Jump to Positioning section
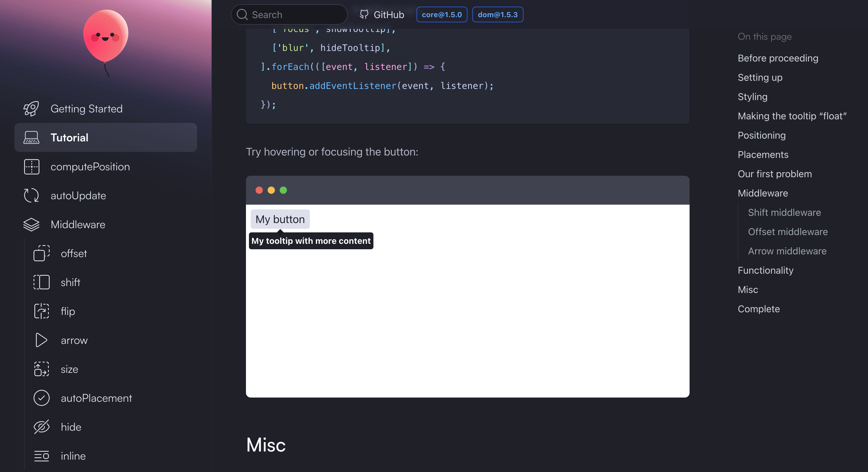The image size is (868, 472). point(762,135)
